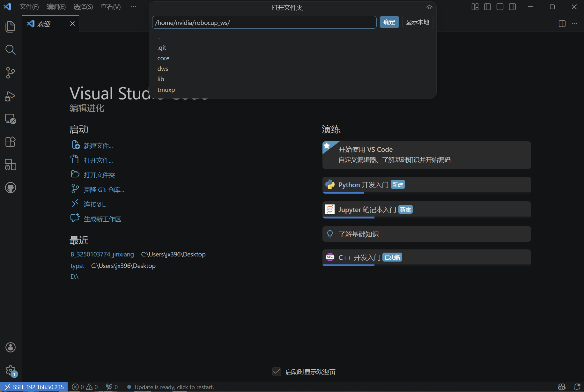The image size is (584, 392).
Task: Select the core folder in list
Action: pyautogui.click(x=293, y=58)
